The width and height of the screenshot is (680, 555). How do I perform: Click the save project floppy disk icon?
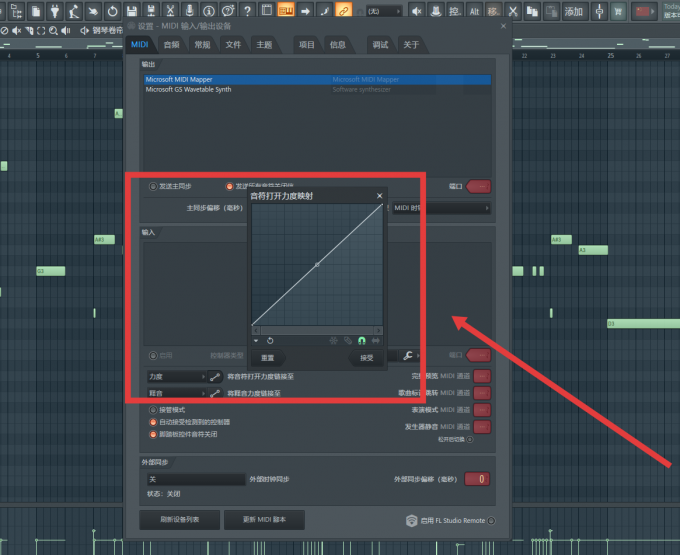pos(132,10)
